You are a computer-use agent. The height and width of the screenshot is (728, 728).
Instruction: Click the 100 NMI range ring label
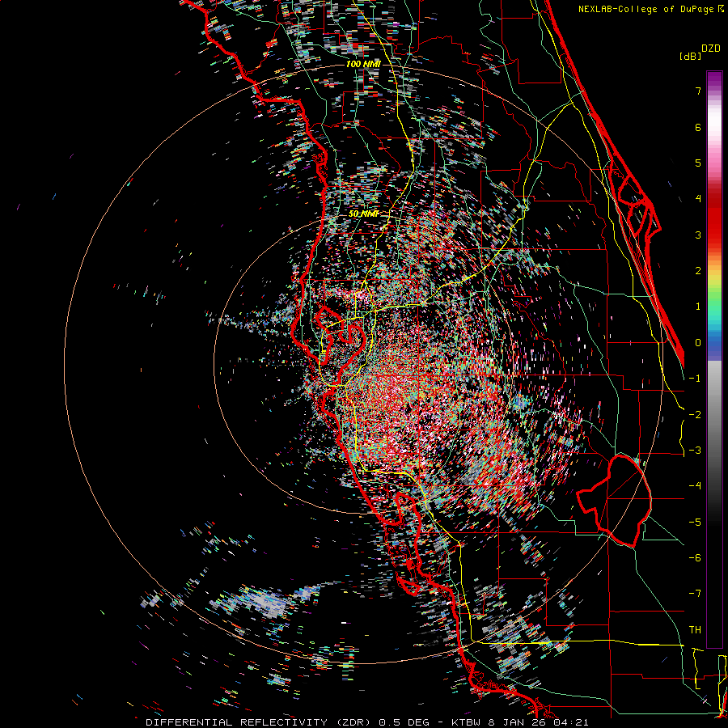(363, 64)
